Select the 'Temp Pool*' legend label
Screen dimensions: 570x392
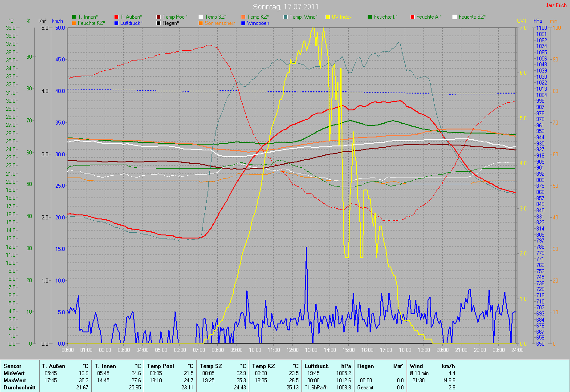(x=175, y=17)
